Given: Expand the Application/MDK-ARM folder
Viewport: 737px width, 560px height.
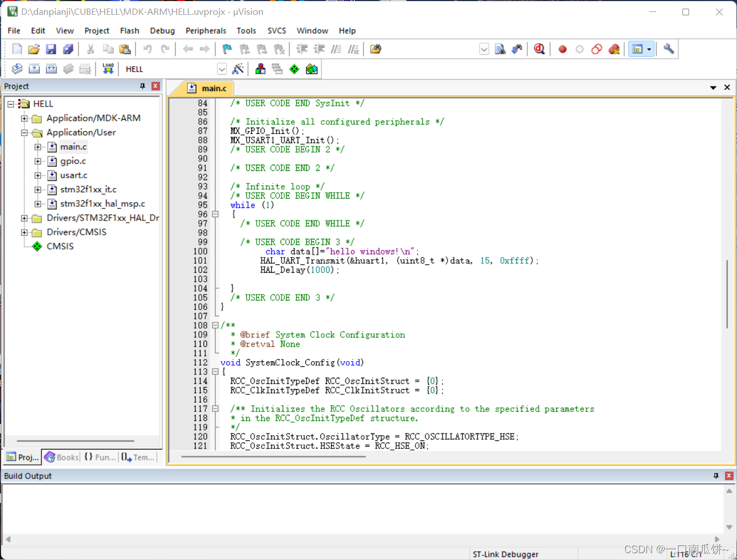Looking at the screenshot, I should 25,118.
